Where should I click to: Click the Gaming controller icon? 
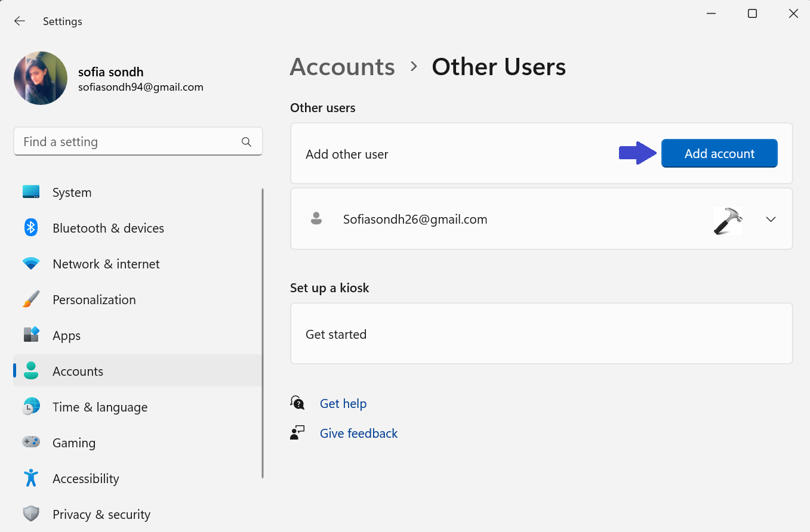click(x=31, y=443)
